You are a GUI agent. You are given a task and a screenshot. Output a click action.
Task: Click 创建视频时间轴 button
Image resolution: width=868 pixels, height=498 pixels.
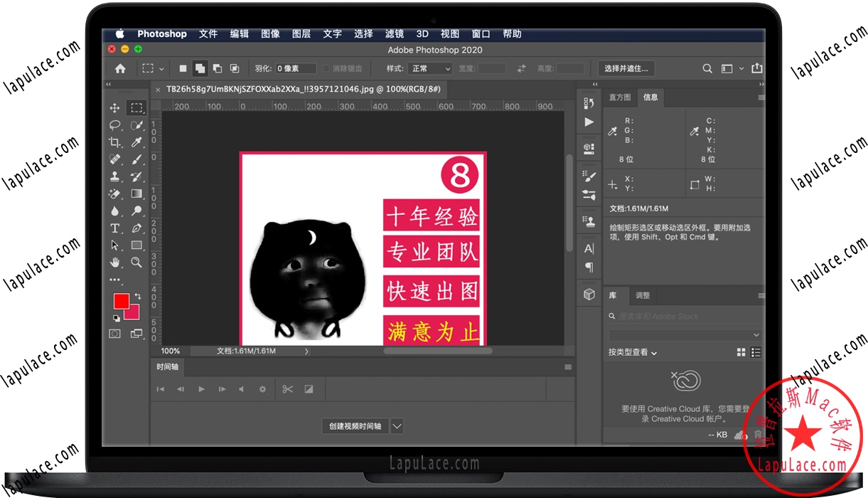click(x=355, y=426)
